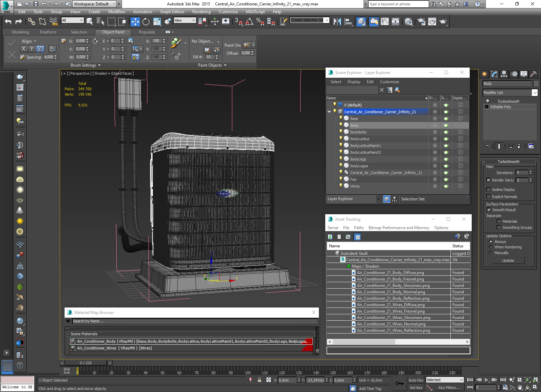The width and height of the screenshot is (541, 392).
Task: Click Zoom Extents All viewport control
Action: pos(535,380)
